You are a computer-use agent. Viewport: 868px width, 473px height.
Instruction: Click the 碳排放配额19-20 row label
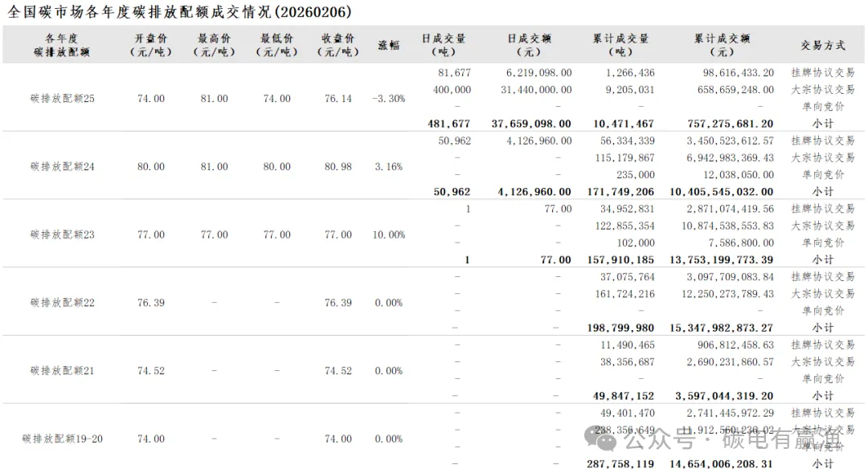click(x=63, y=439)
